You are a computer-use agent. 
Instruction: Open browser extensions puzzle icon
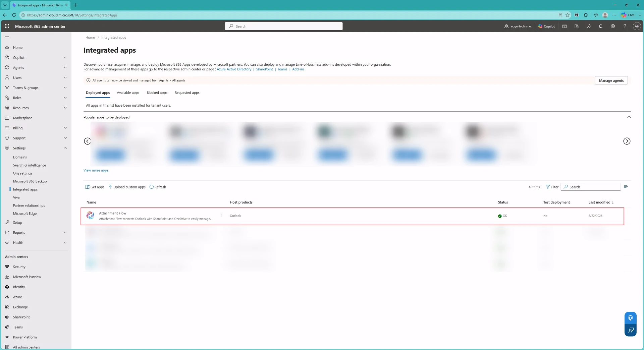(586, 15)
